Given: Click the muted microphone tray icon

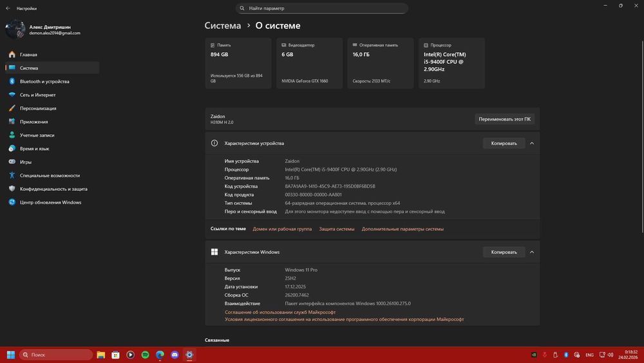Looking at the screenshot, I should point(545,355).
